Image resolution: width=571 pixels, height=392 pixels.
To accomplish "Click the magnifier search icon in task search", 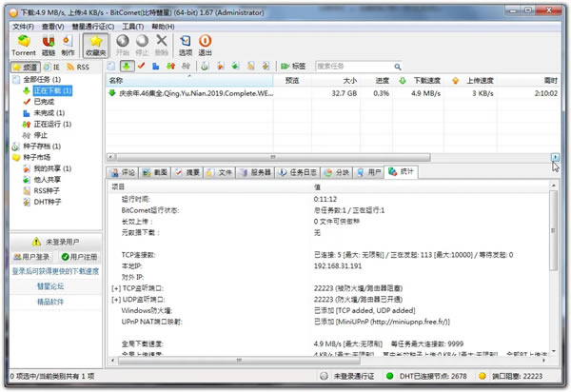I will click(x=398, y=67).
